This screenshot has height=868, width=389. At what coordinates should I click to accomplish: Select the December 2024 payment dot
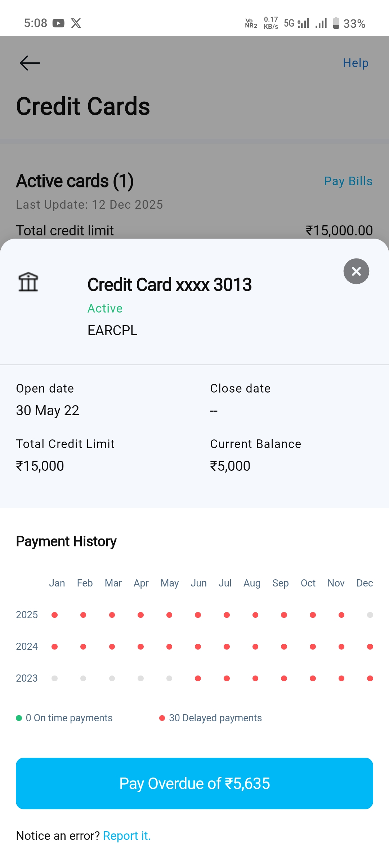click(370, 647)
